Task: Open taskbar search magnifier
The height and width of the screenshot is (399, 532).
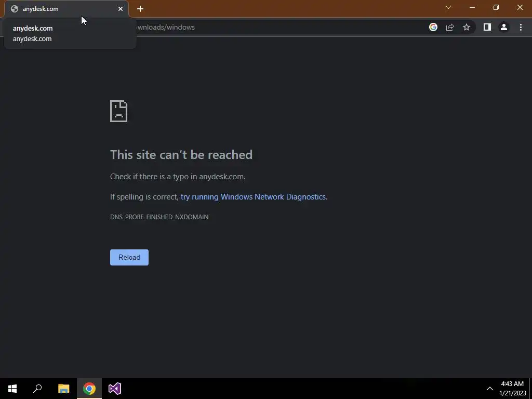Action: [37, 389]
